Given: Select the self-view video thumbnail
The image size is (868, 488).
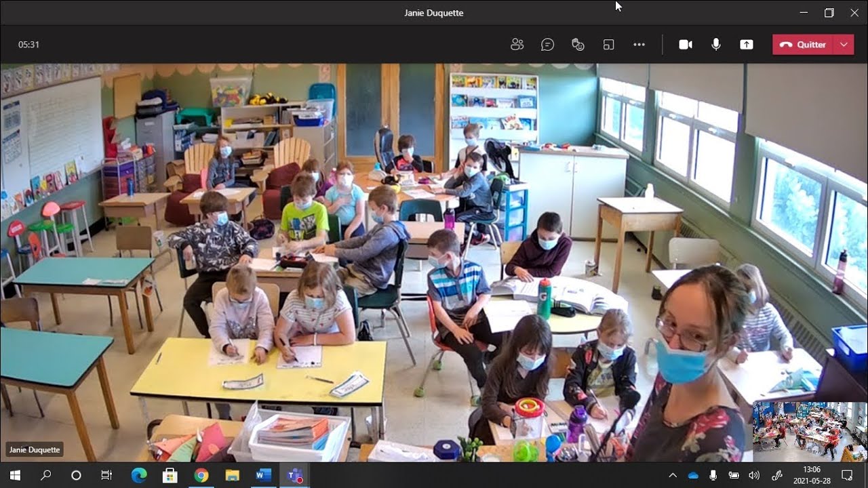Looking at the screenshot, I should click(810, 432).
